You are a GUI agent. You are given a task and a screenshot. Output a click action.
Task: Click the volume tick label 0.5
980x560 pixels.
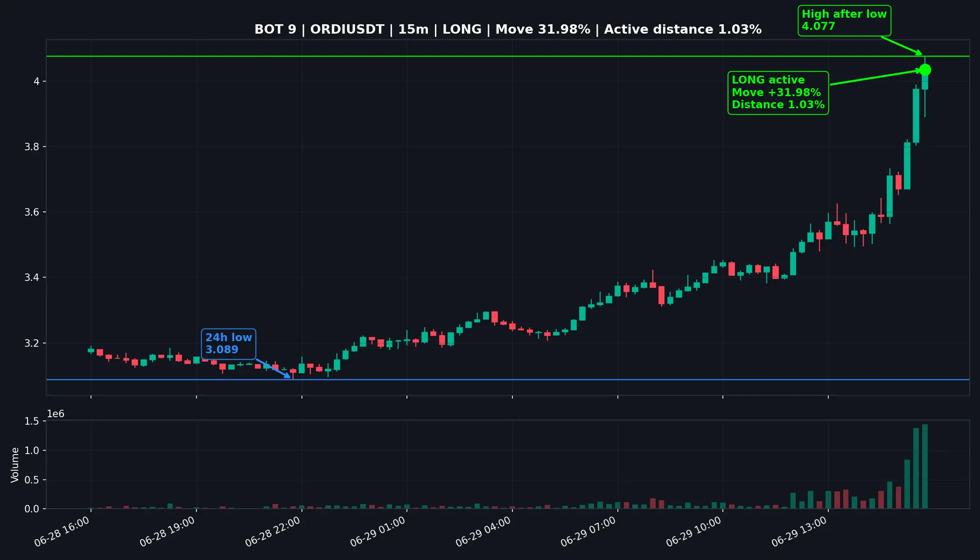tap(32, 480)
